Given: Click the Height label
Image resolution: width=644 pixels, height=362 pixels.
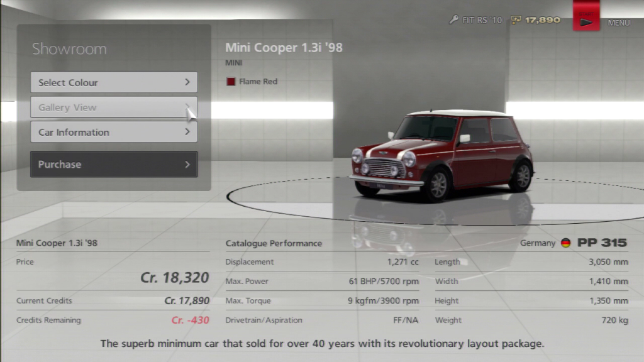Looking at the screenshot, I should point(447,301).
